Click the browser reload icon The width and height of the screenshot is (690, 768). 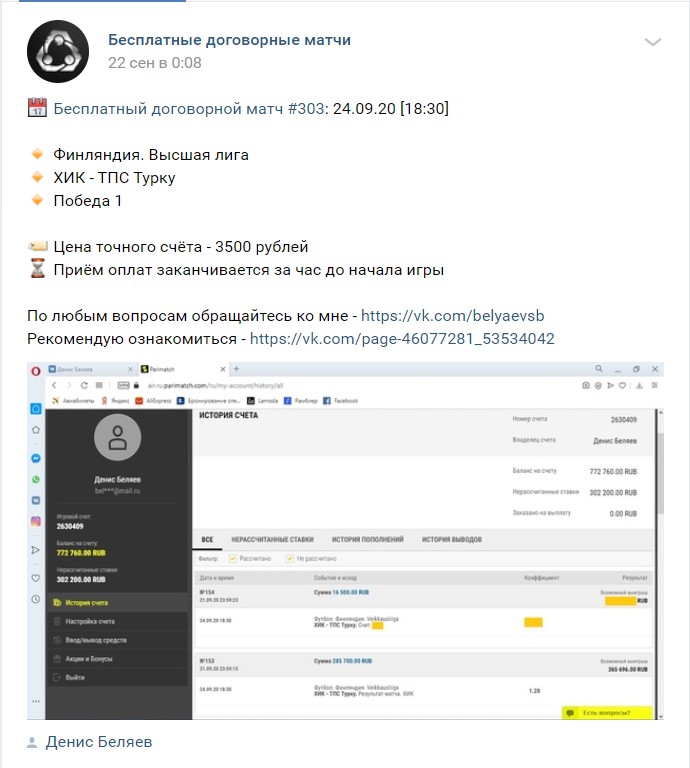click(84, 385)
